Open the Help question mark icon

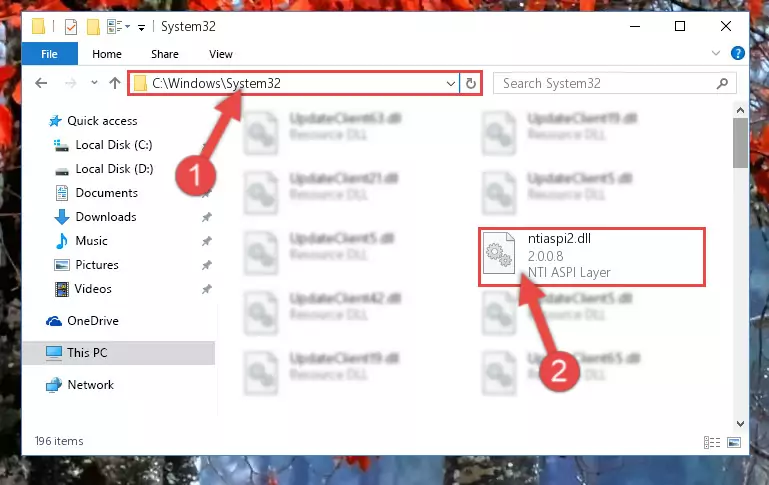pos(738,53)
